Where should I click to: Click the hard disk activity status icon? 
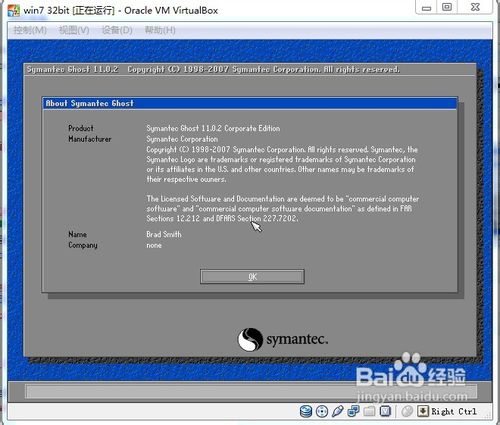coord(306,411)
